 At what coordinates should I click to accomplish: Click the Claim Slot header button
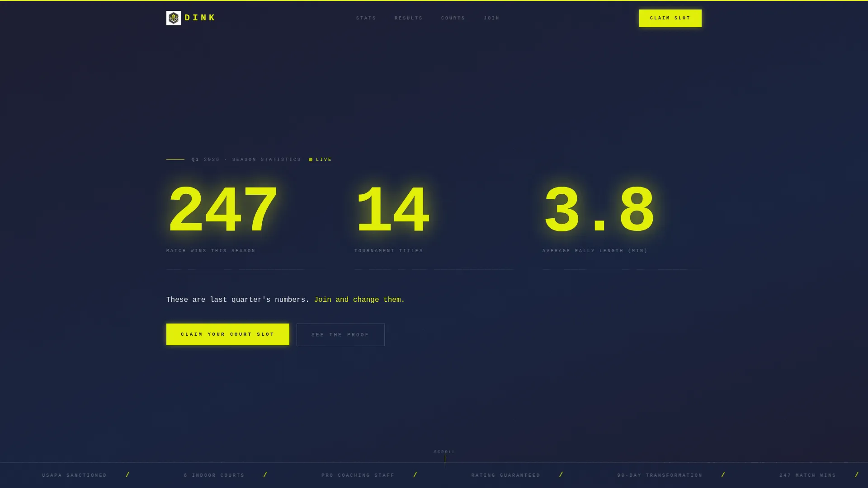tap(670, 18)
